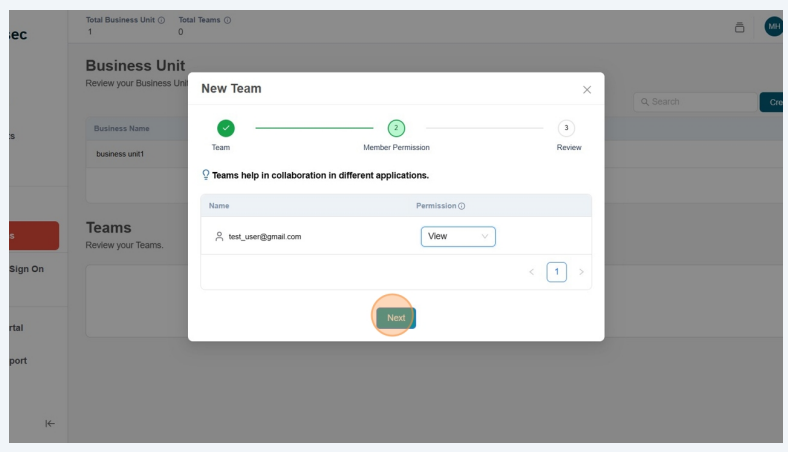Image resolution: width=788 pixels, height=452 pixels.
Task: Open the Sign On sidebar item
Action: [28, 269]
